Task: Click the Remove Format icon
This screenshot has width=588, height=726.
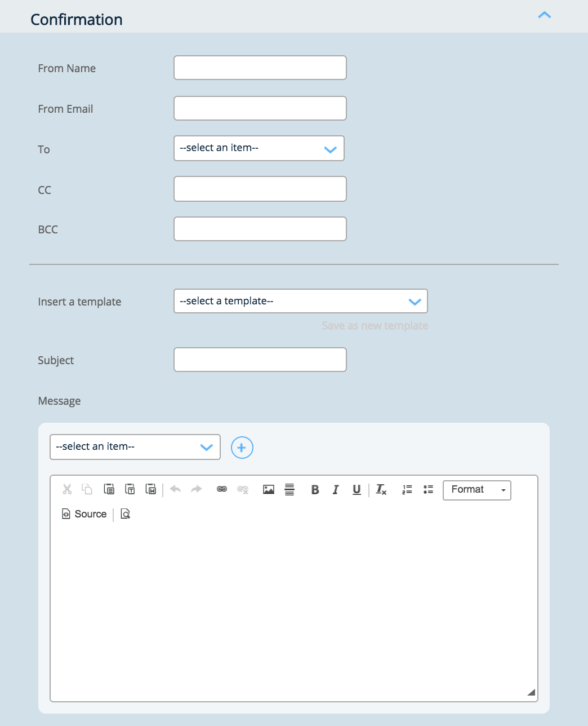Action: (x=381, y=490)
